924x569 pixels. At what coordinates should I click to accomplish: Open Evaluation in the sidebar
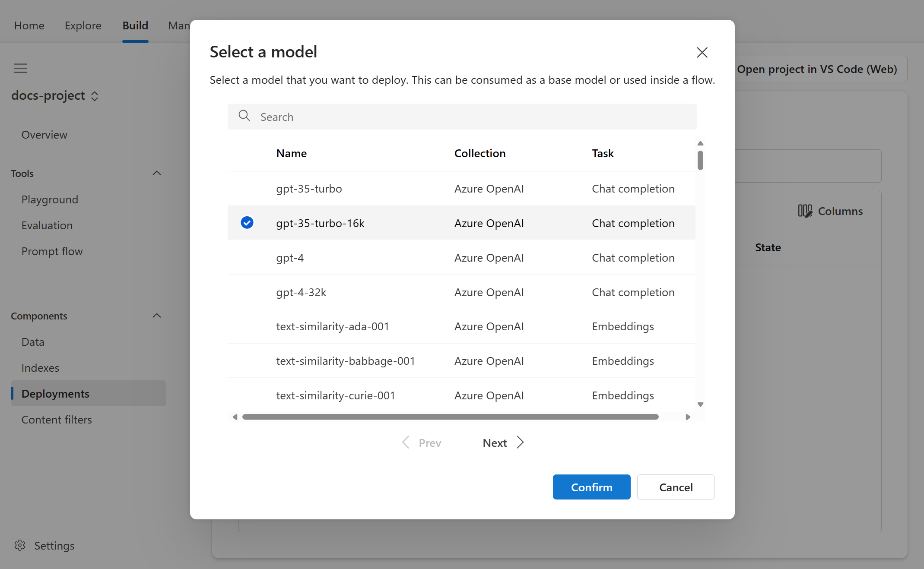pyautogui.click(x=47, y=225)
